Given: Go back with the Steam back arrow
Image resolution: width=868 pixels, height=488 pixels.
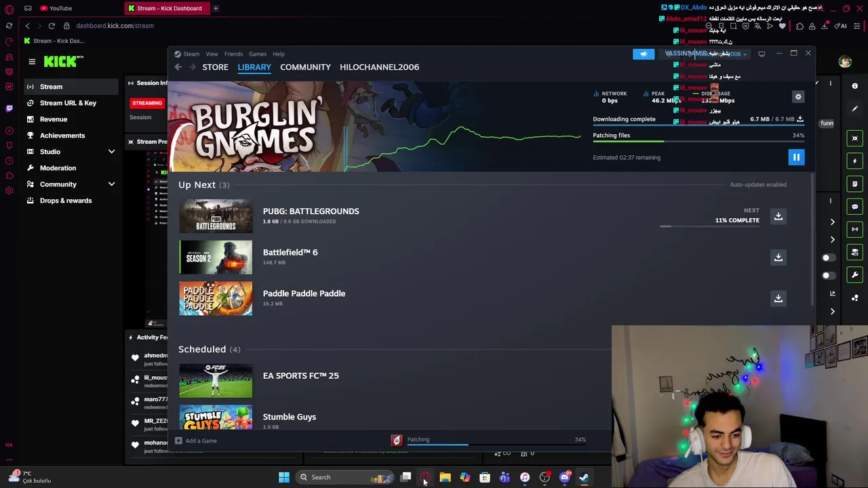Looking at the screenshot, I should [x=178, y=67].
